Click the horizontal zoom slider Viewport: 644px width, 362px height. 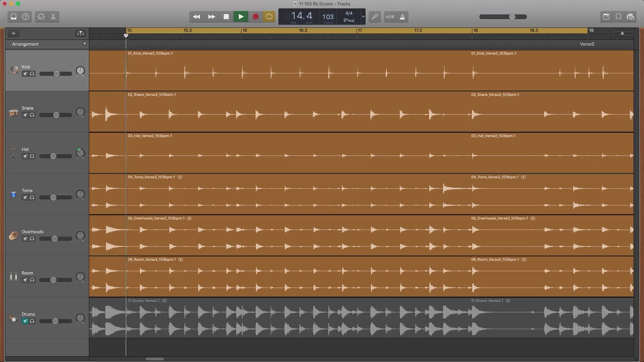pyautogui.click(x=623, y=33)
